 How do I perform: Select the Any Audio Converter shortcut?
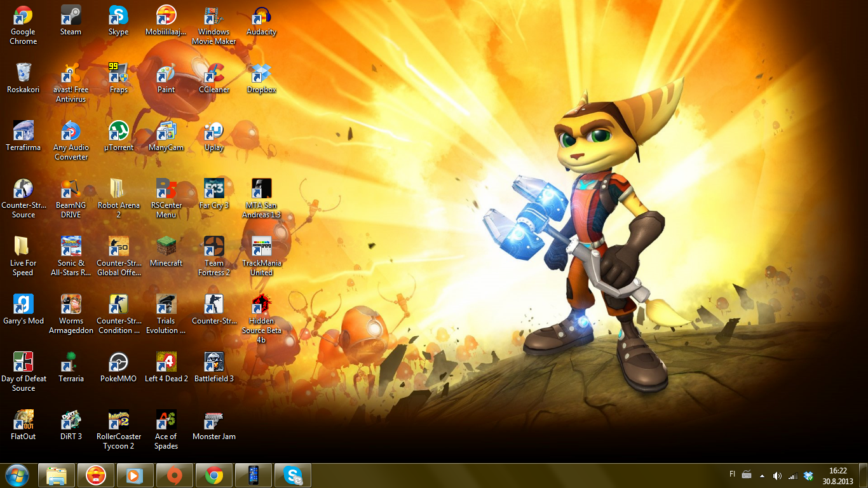tap(71, 141)
